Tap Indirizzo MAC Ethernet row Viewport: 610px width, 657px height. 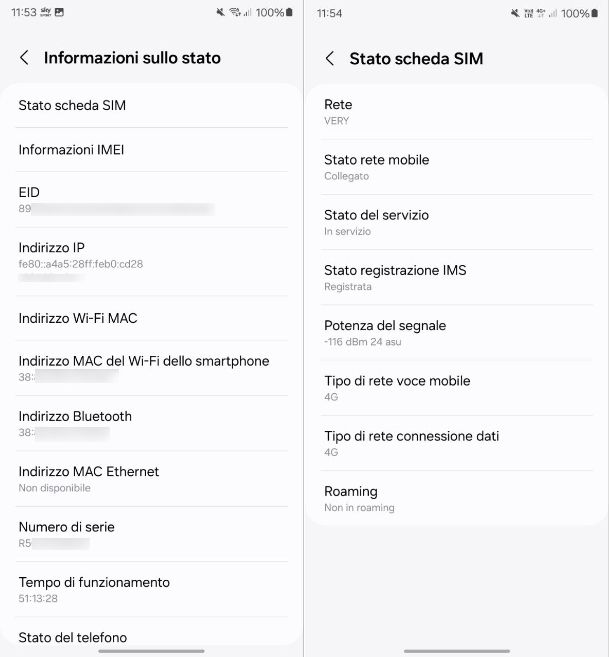pos(152,479)
